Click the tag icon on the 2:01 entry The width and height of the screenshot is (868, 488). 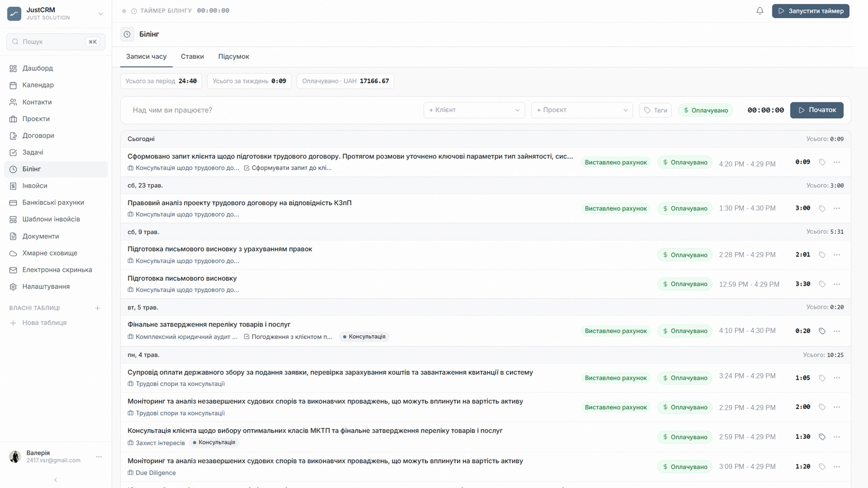(x=822, y=255)
